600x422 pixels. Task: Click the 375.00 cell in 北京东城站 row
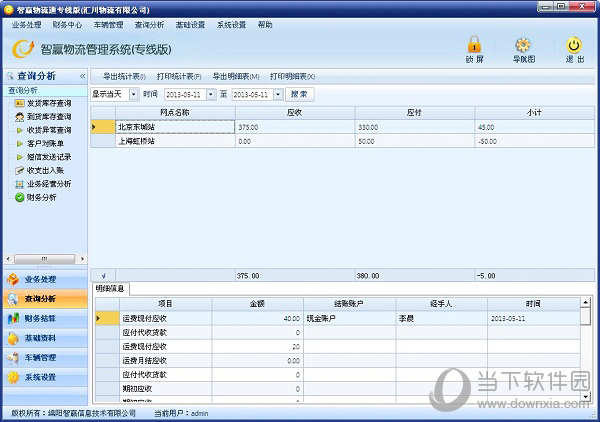pos(295,127)
